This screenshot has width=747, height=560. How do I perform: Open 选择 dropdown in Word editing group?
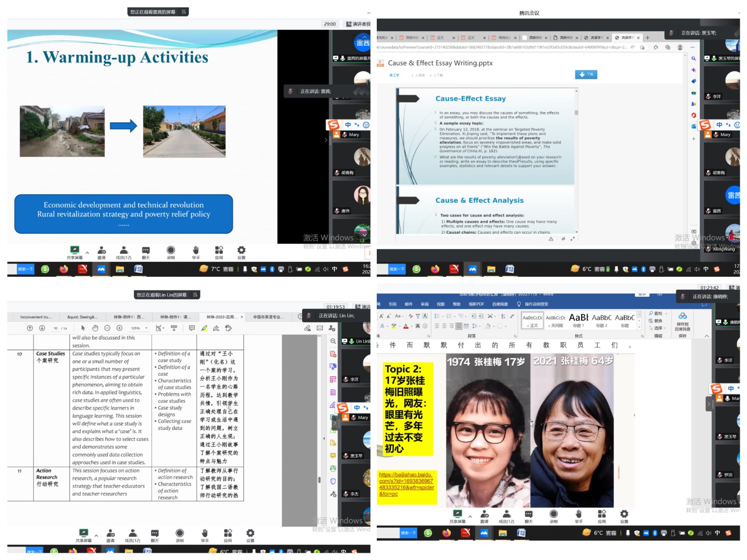click(657, 328)
